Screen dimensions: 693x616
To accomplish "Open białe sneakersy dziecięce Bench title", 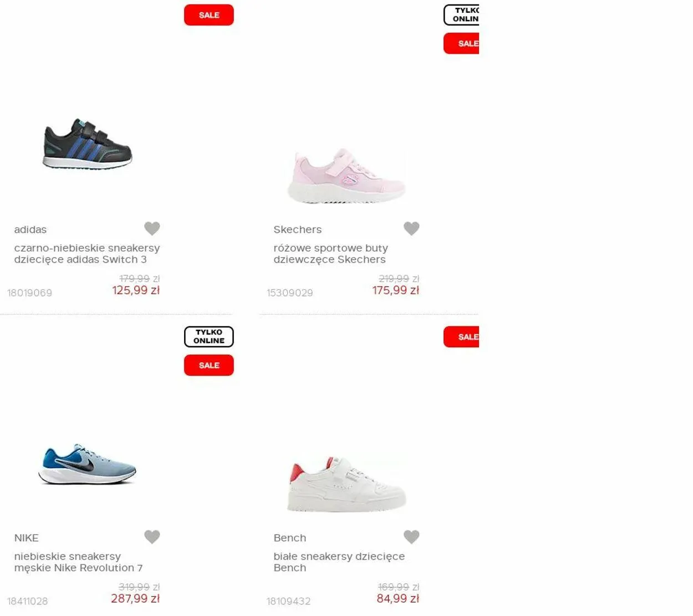I will (x=339, y=562).
